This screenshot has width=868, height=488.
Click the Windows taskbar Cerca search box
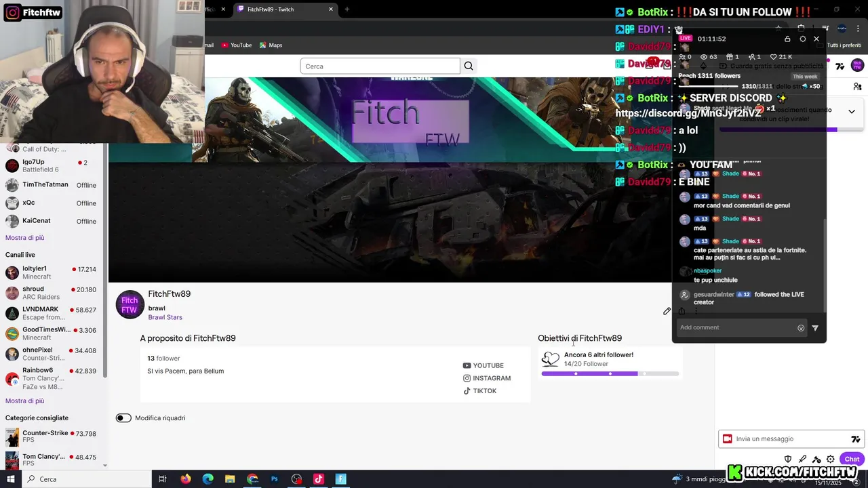tap(87, 479)
